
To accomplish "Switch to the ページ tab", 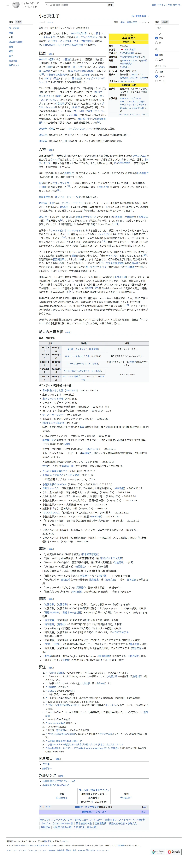I will click(42, 22).
